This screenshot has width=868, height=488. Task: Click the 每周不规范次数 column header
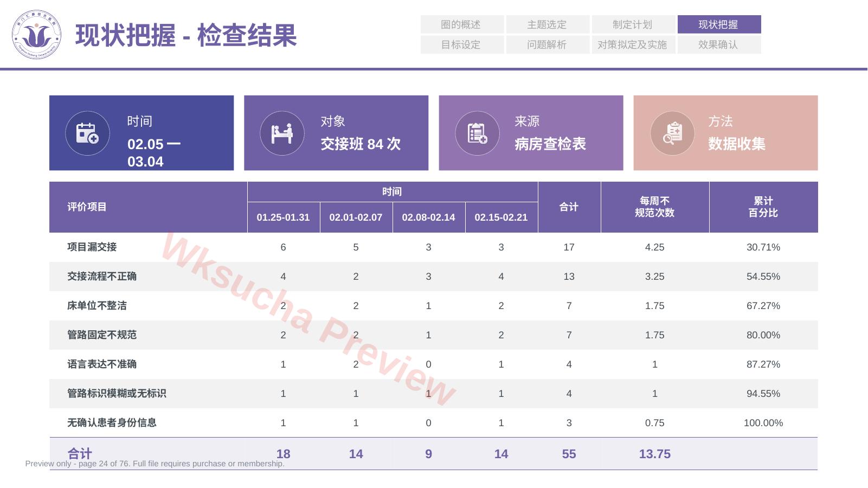(654, 207)
